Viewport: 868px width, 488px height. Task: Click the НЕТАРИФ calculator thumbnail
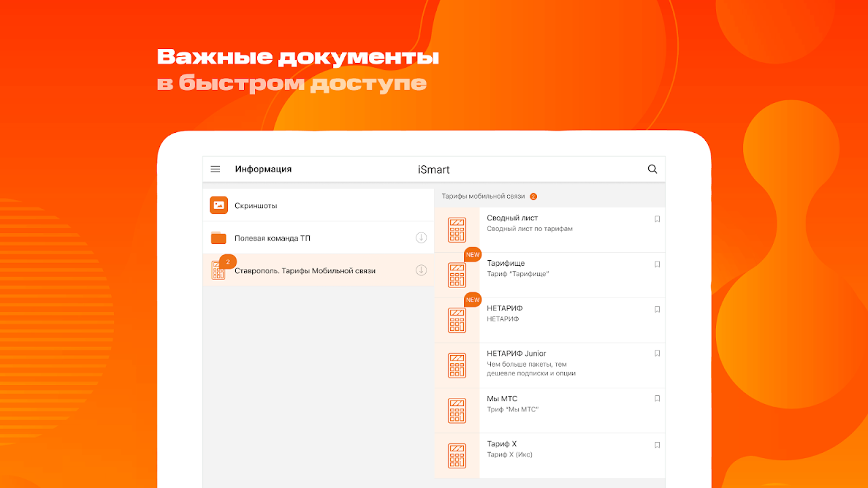pos(457,320)
